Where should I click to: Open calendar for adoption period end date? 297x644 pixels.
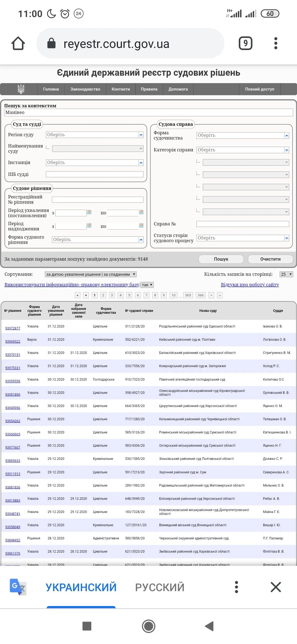pyautogui.click(x=141, y=212)
